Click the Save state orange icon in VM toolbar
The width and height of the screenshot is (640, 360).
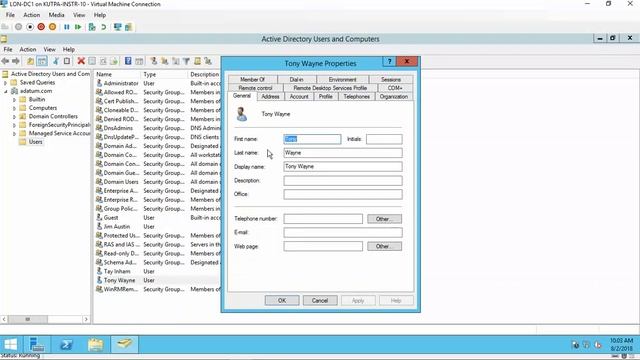click(x=53, y=27)
